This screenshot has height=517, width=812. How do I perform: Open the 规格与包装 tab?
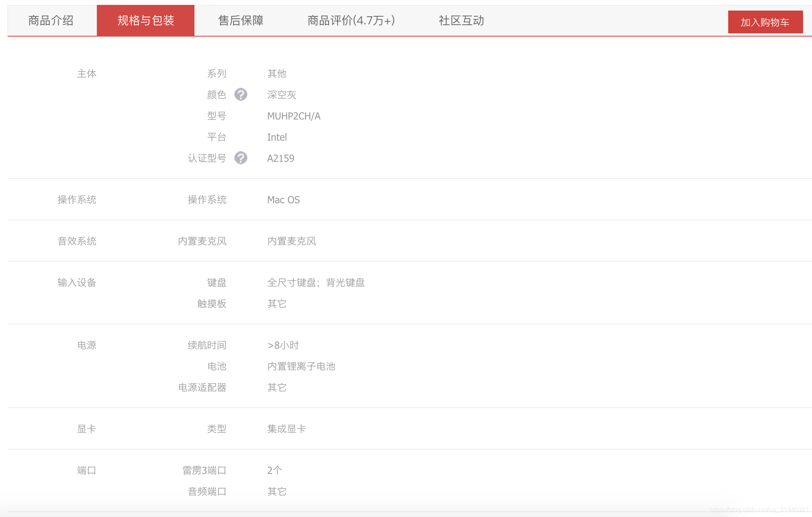tap(145, 20)
